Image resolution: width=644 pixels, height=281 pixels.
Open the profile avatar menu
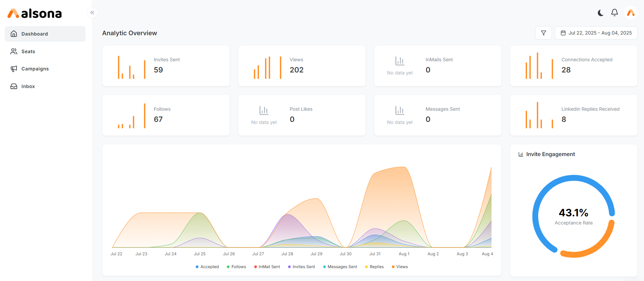631,13
